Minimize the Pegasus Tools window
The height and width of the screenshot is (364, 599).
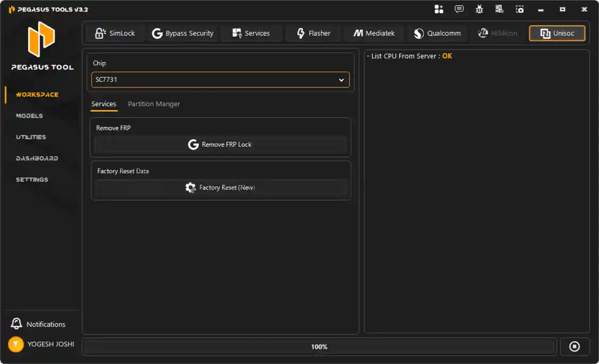541,10
